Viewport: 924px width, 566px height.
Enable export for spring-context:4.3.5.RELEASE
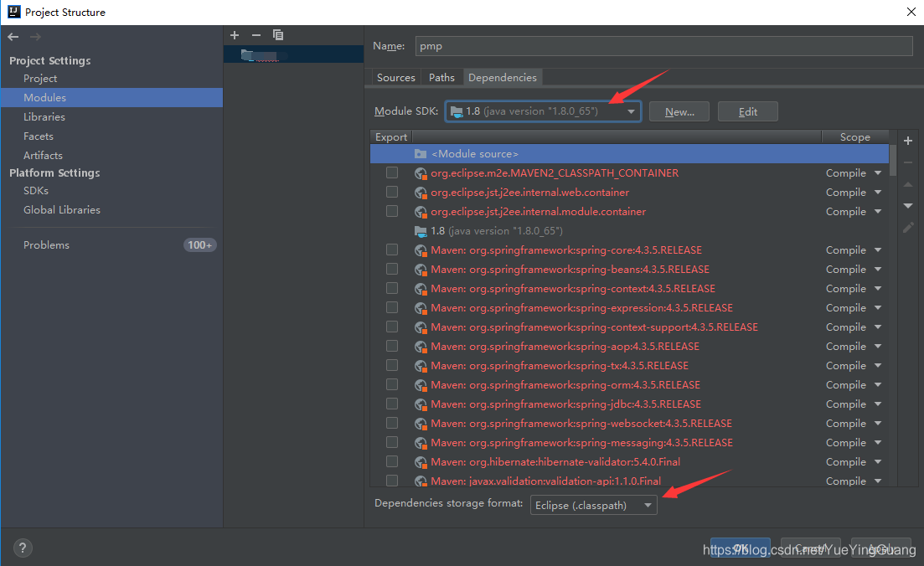(x=392, y=288)
